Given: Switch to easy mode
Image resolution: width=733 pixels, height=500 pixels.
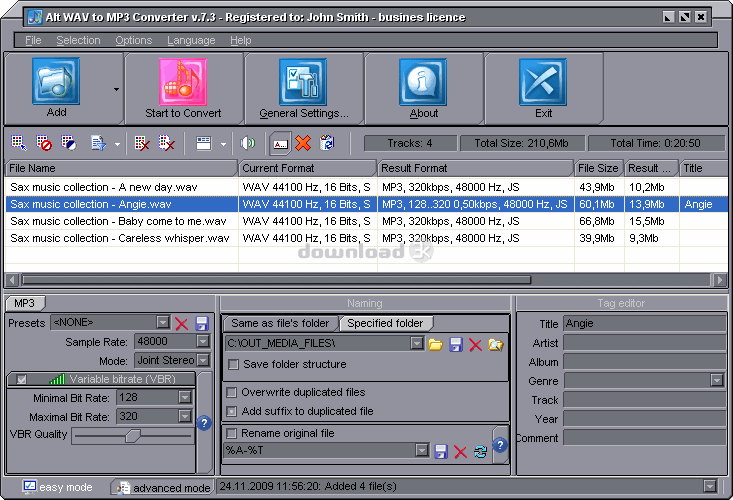Looking at the screenshot, I should pyautogui.click(x=57, y=487).
